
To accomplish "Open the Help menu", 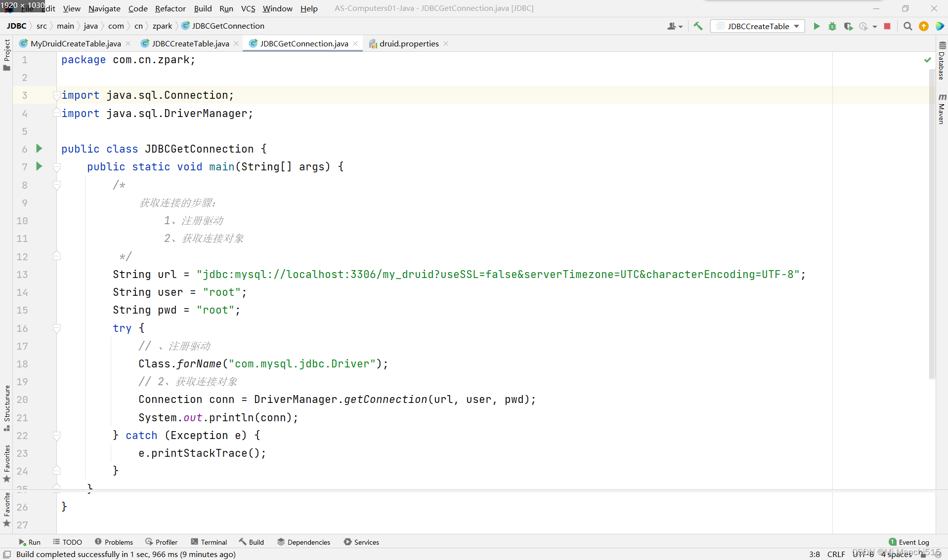I will [309, 8].
